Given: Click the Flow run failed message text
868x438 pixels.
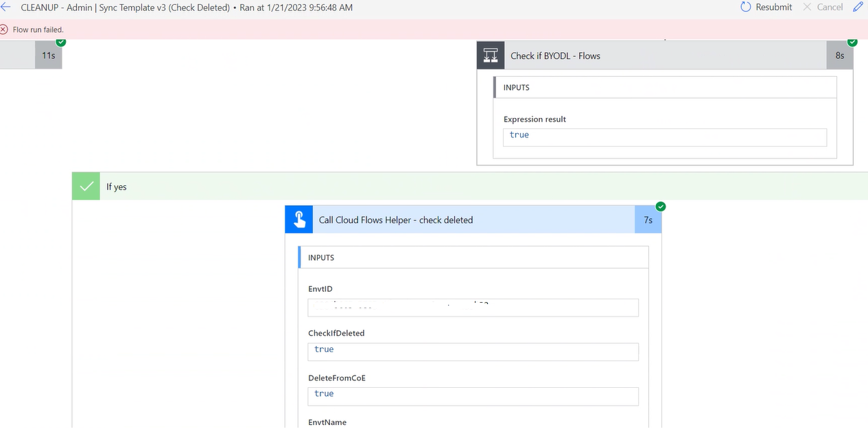Looking at the screenshot, I should pyautogui.click(x=38, y=30).
